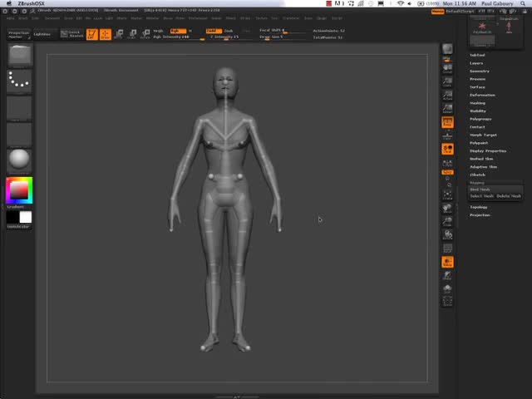Click the Frame object icon
Viewport: 532px width, 399px height.
point(447,195)
